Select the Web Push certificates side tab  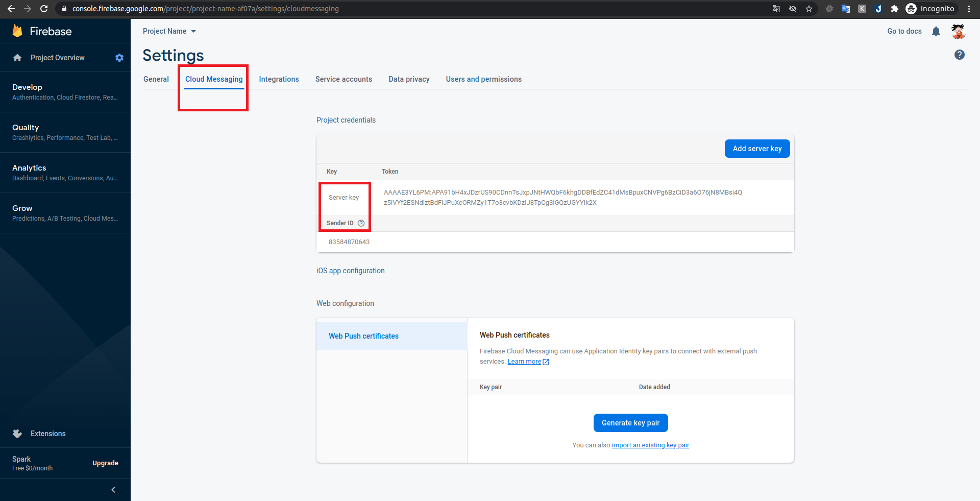(391, 336)
